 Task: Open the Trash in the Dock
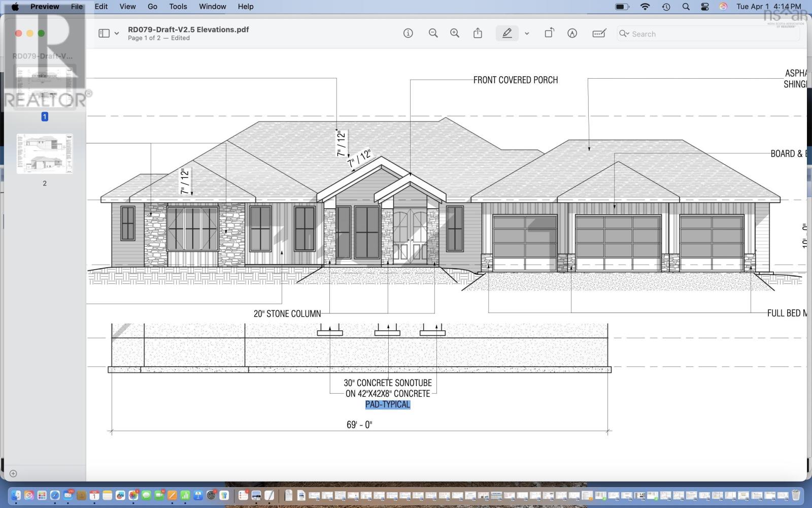(796, 495)
